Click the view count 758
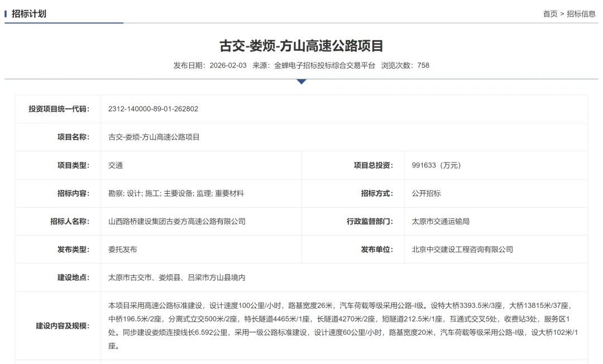 (x=423, y=65)
